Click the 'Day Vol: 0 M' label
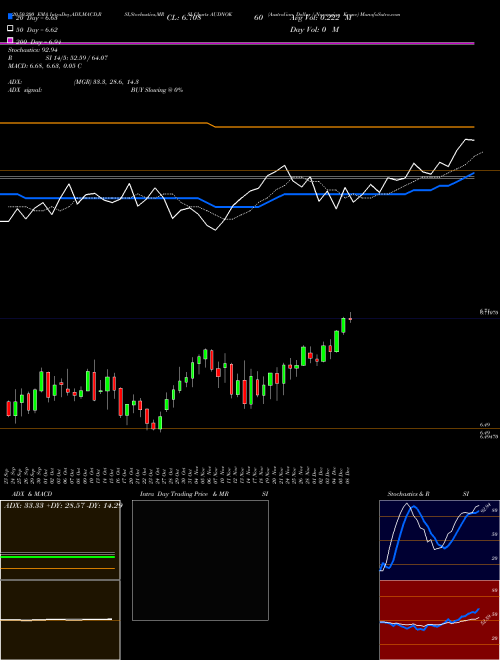500x660 pixels. pos(314,30)
